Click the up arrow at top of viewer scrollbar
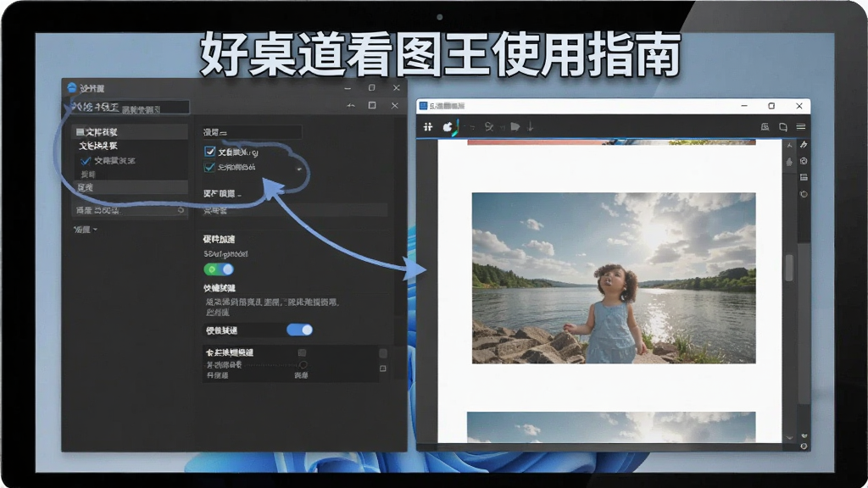This screenshot has height=488, width=868. pos(789,145)
